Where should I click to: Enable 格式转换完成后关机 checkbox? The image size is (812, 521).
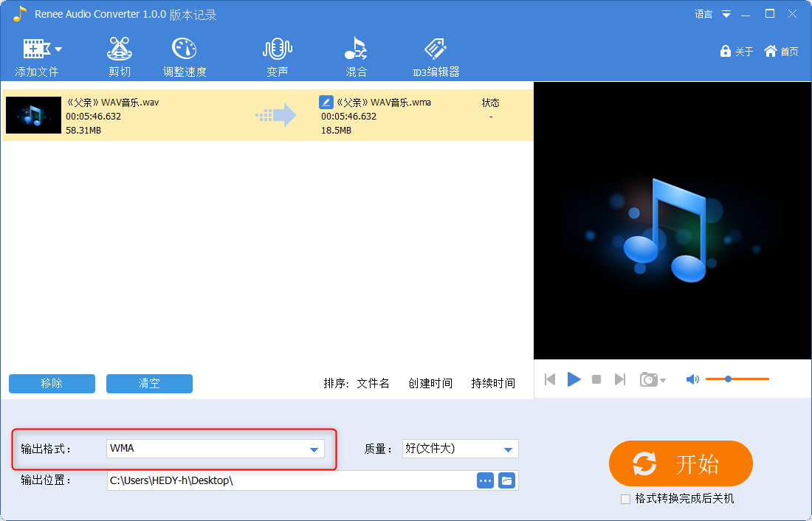625,499
